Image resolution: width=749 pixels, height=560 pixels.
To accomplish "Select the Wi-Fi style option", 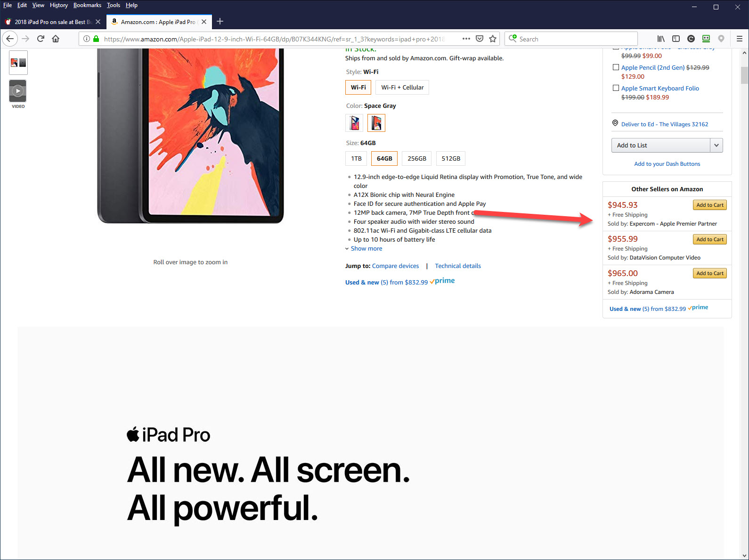I will point(358,87).
